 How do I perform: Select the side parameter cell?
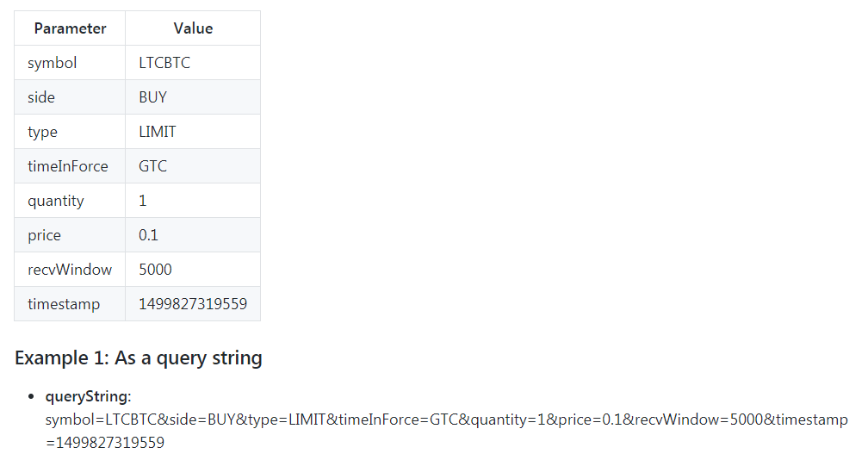[70, 97]
